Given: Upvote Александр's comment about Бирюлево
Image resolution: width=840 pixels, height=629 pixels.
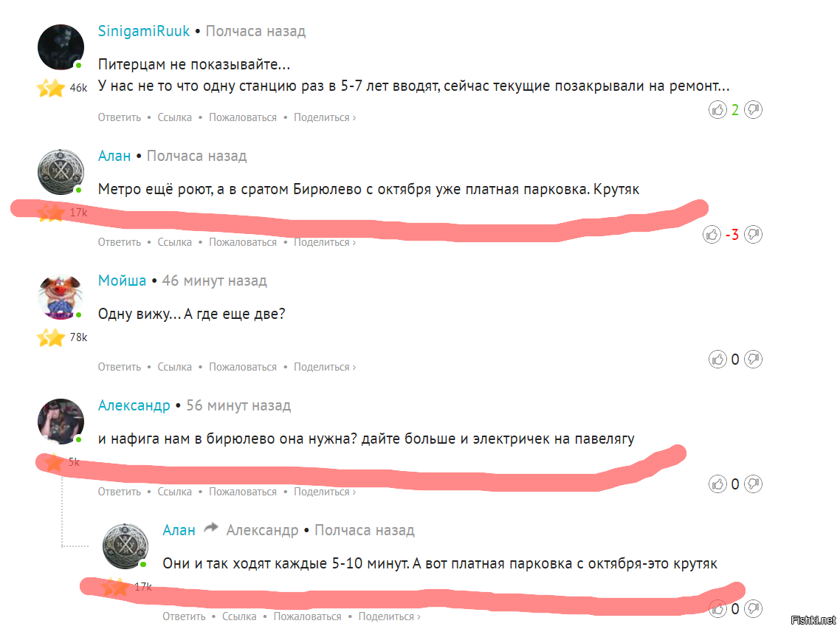Looking at the screenshot, I should (717, 484).
